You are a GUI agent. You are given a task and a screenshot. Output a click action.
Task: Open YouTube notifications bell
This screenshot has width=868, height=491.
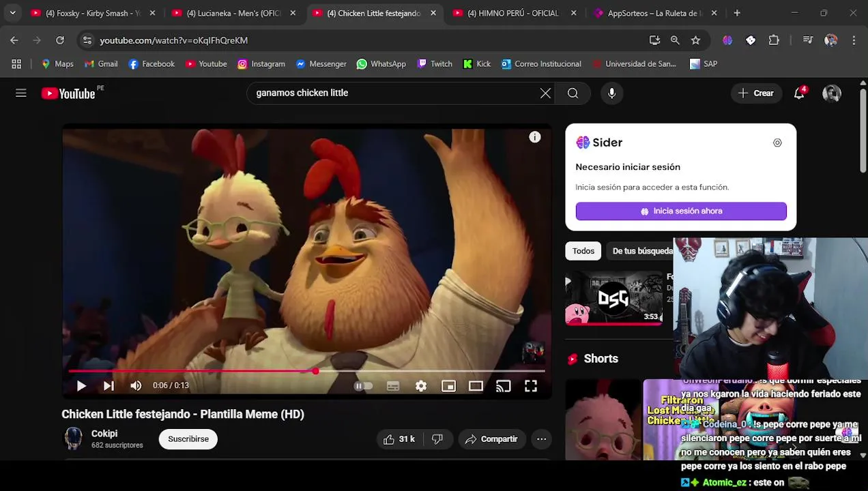(799, 93)
